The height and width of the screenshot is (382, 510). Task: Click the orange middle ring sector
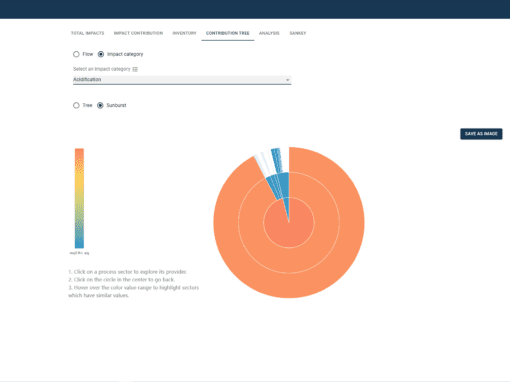point(289,261)
